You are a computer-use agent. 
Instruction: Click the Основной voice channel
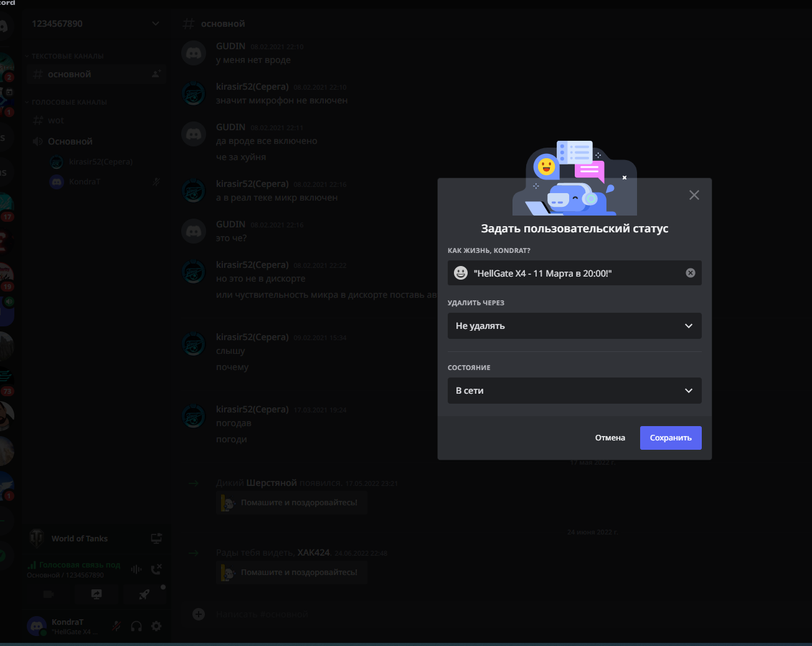pyautogui.click(x=96, y=141)
